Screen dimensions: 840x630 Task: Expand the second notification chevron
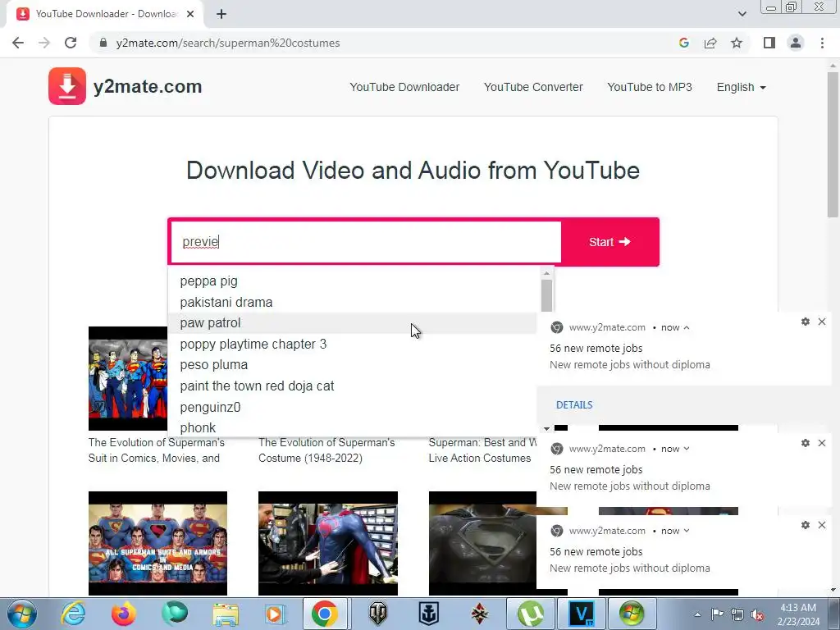[687, 449]
